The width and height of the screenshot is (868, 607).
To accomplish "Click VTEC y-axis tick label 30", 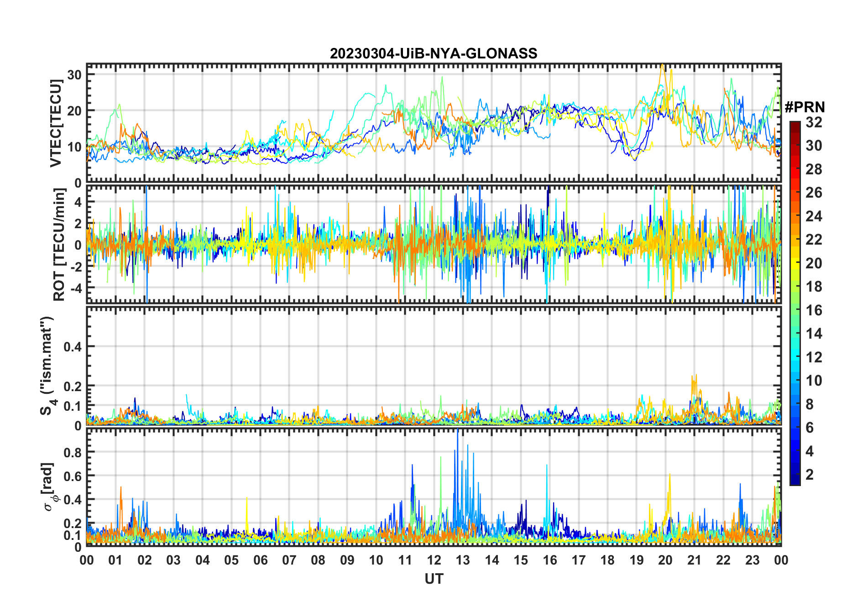I will click(74, 75).
